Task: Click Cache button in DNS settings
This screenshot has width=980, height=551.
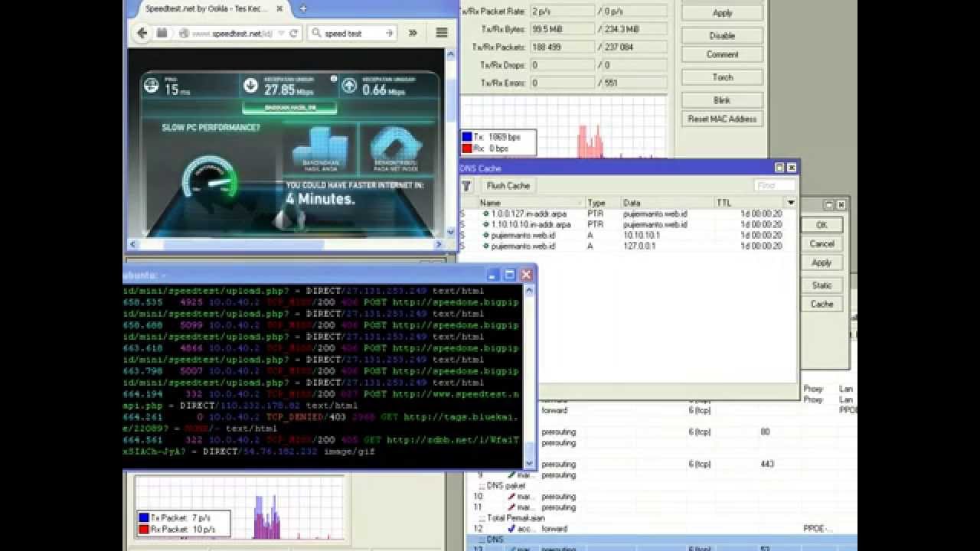Action: (x=822, y=304)
